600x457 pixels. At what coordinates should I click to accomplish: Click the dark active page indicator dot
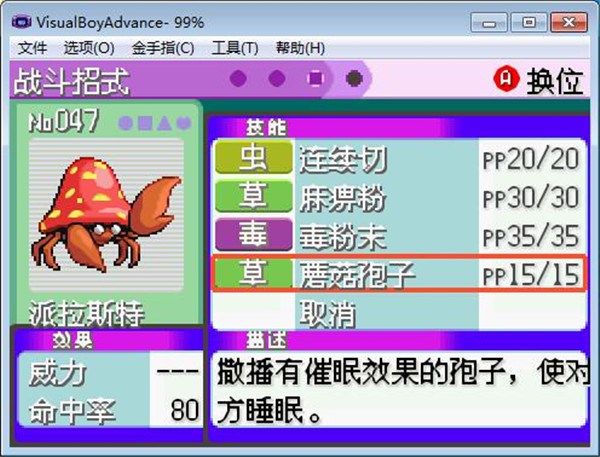coord(354,78)
